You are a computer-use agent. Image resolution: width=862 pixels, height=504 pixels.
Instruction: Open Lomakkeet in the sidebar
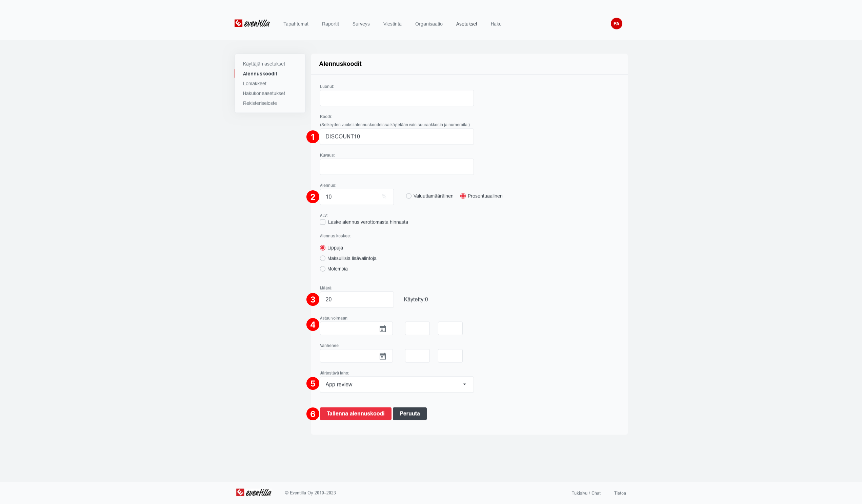tap(255, 84)
